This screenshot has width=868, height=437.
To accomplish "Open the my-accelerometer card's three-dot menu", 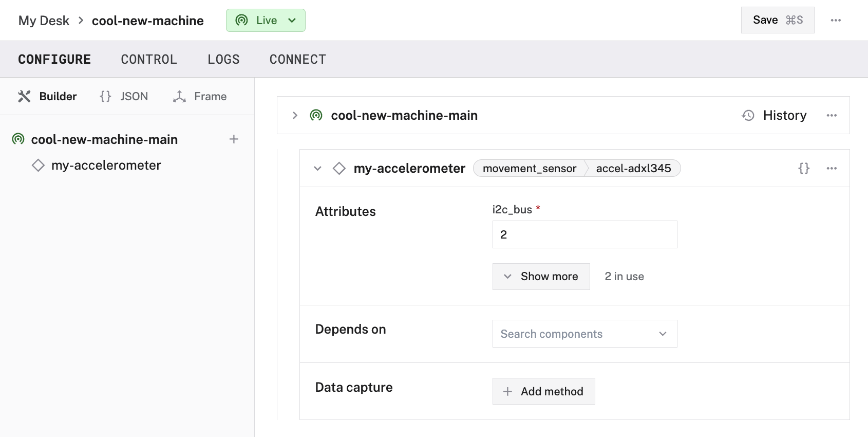I will click(832, 168).
